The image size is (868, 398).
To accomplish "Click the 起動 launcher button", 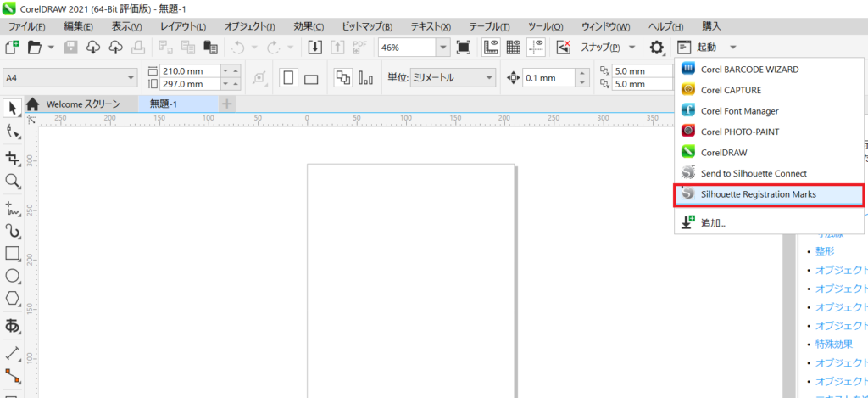I will tap(698, 48).
